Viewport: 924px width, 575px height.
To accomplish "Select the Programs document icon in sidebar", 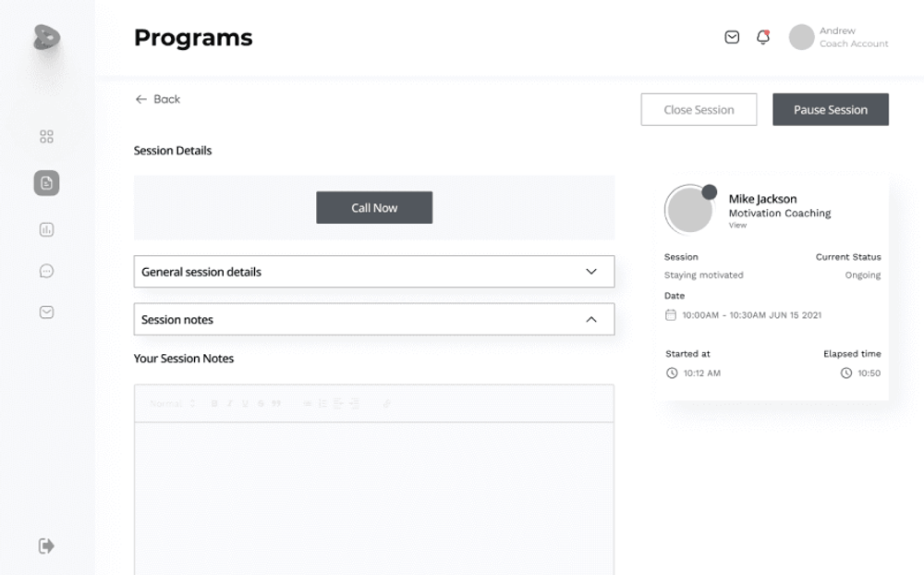I will click(x=46, y=183).
